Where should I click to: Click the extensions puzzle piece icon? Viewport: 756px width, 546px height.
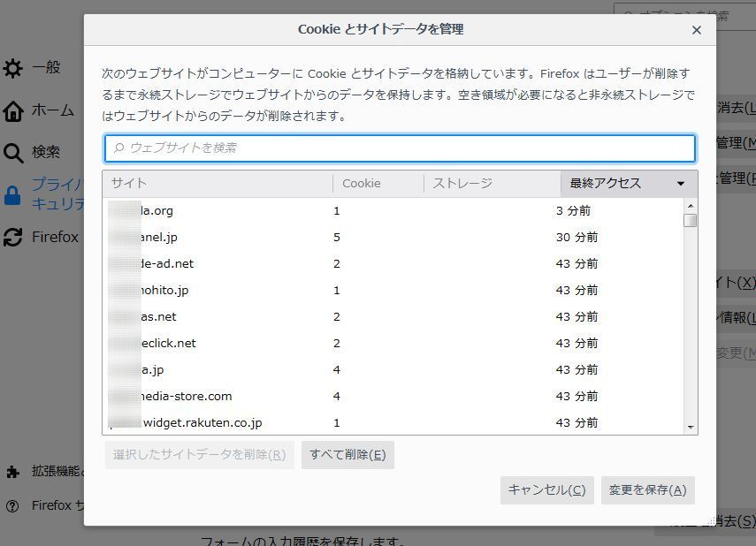click(13, 472)
